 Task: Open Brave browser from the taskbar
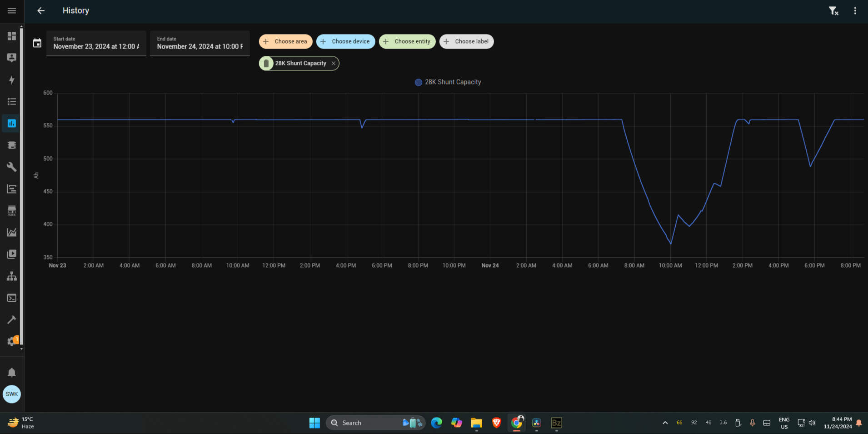point(496,423)
